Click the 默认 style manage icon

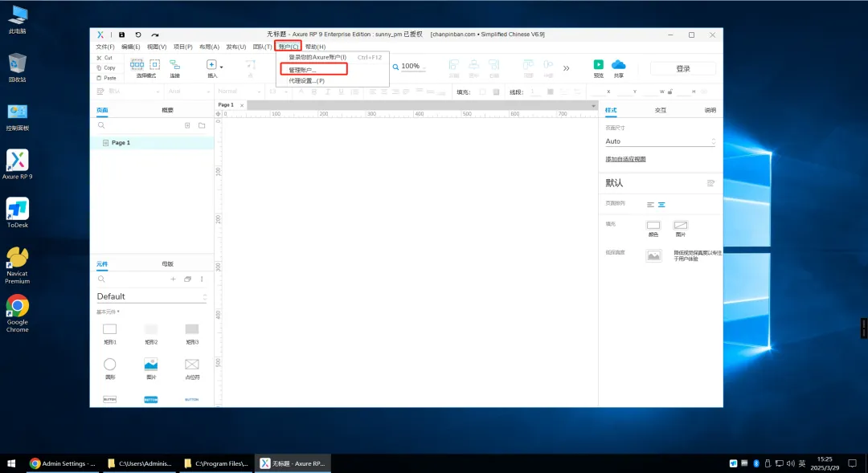(710, 183)
